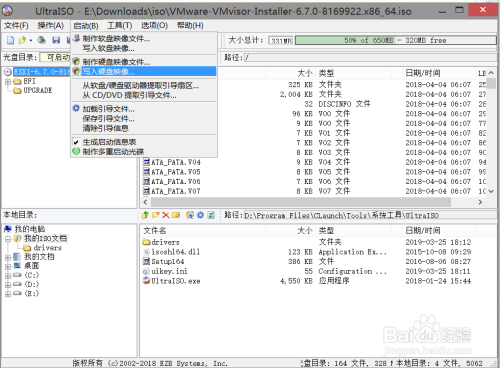Click local rename folder icon

coord(176,215)
